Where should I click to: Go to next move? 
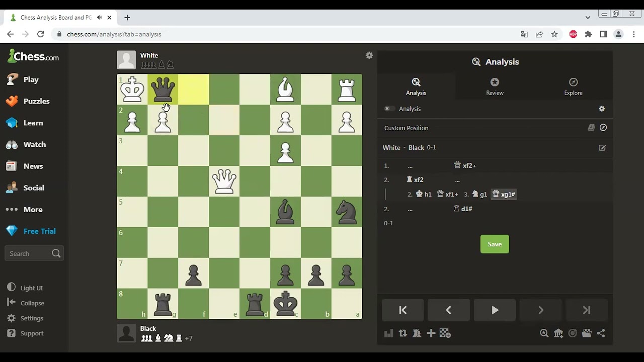pyautogui.click(x=540, y=310)
